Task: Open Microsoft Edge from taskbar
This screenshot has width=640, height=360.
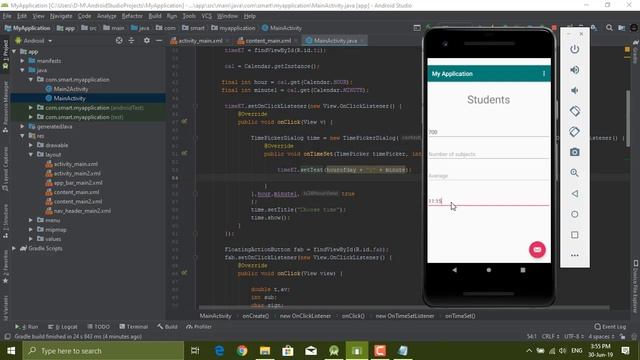Action: 219,351
